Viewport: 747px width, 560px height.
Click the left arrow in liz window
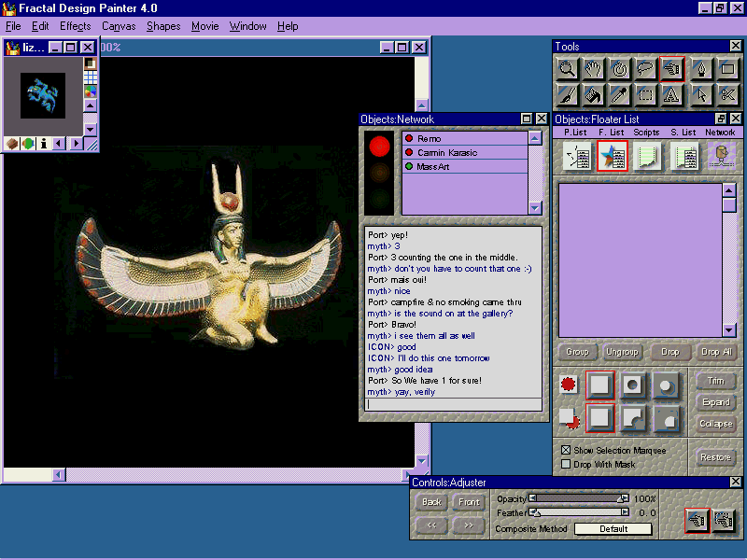click(x=59, y=144)
